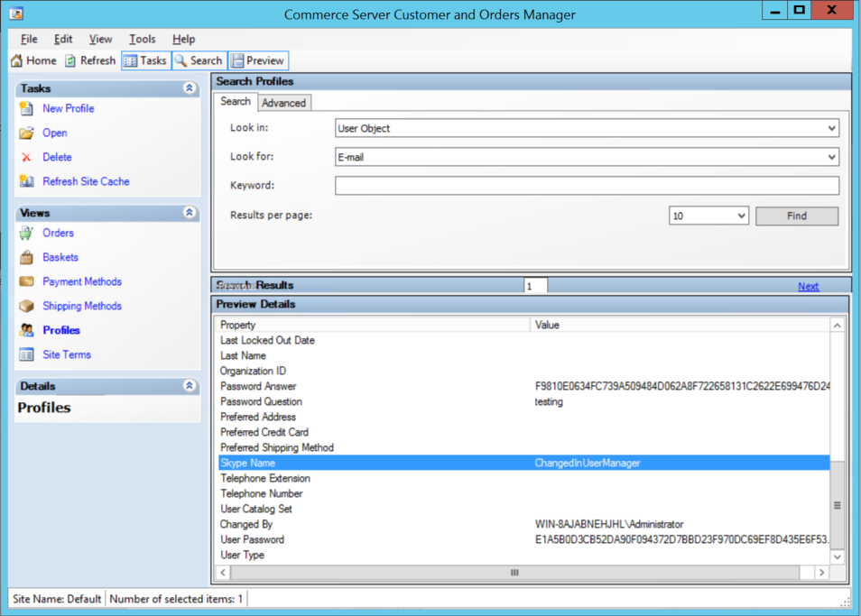Click the Shipping Methods box icon

27,306
